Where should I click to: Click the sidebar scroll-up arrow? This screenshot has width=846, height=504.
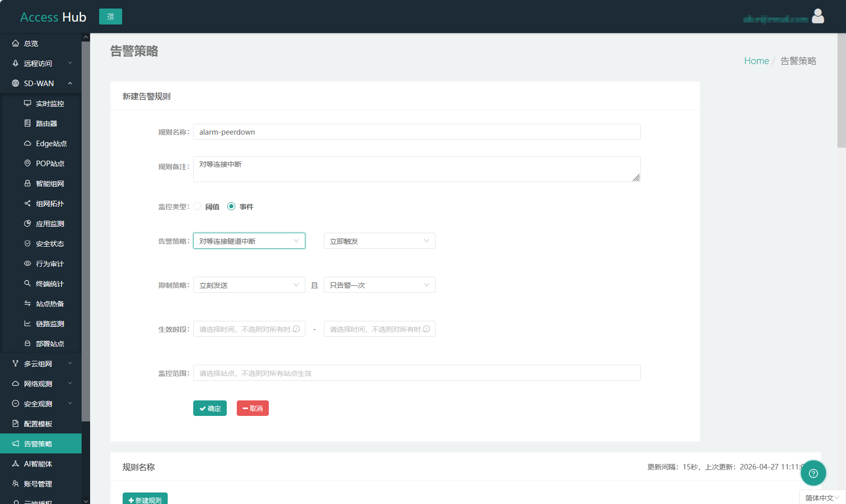[x=86, y=37]
